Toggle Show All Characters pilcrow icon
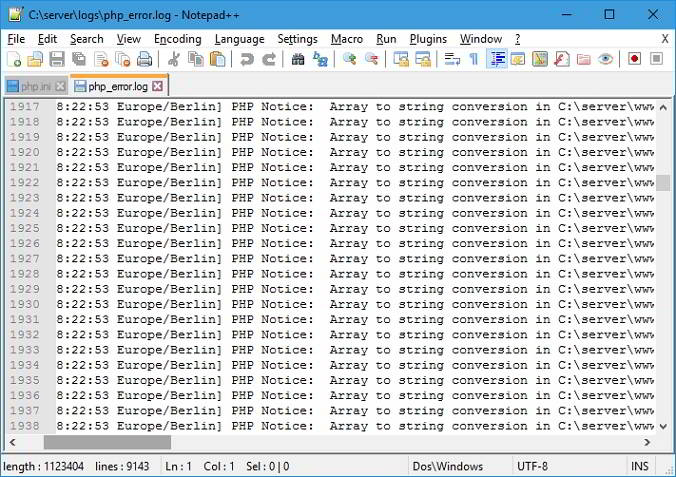This screenshot has height=477, width=676. coord(474,59)
